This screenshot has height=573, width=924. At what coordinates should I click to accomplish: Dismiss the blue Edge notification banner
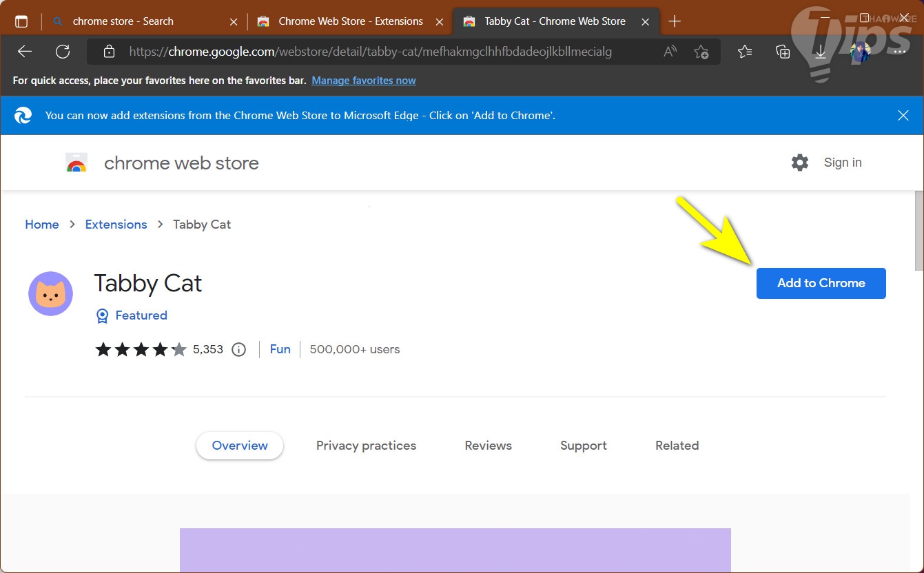click(903, 116)
